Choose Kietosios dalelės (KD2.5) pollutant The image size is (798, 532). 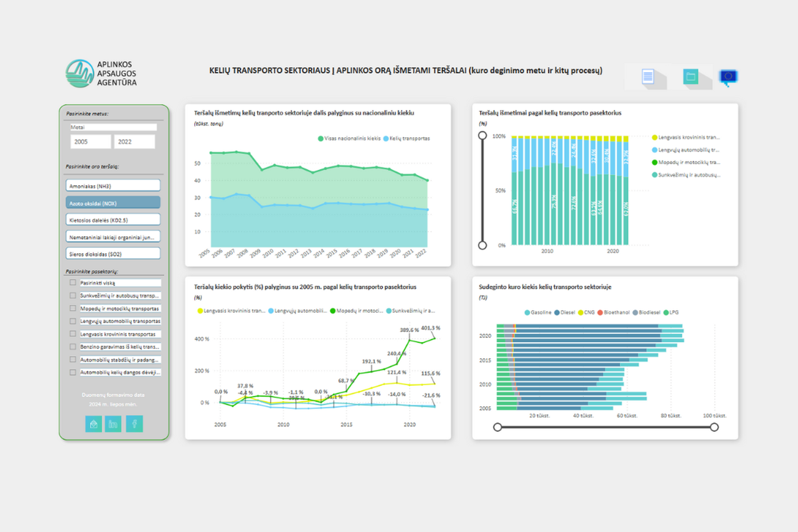pos(113,219)
